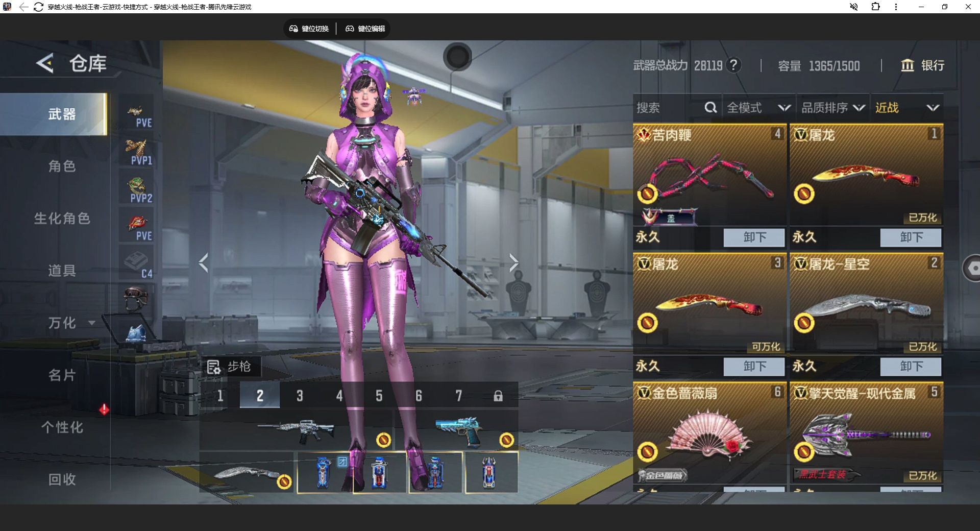Click 卸下 for 屠龙-星空
This screenshot has height=531, width=980.
[x=911, y=367]
